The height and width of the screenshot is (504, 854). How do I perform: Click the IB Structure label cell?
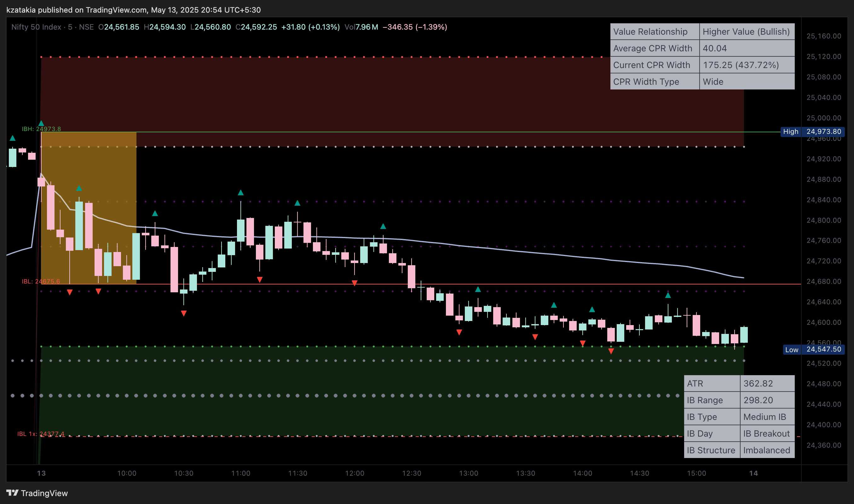tap(712, 450)
